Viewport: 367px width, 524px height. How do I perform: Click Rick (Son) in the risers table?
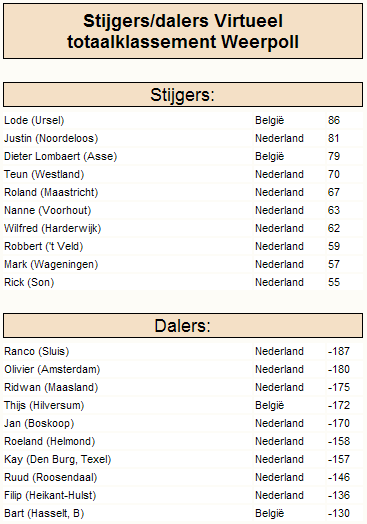[29, 282]
